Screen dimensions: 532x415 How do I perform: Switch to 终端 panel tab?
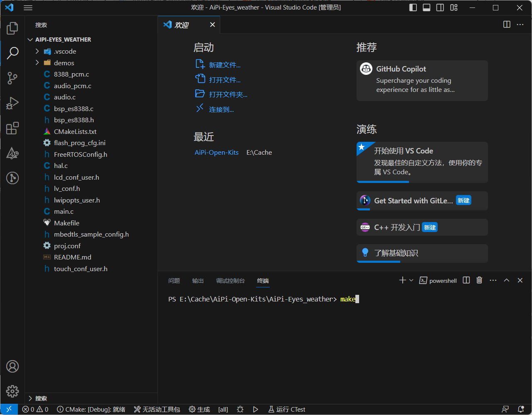(263, 281)
